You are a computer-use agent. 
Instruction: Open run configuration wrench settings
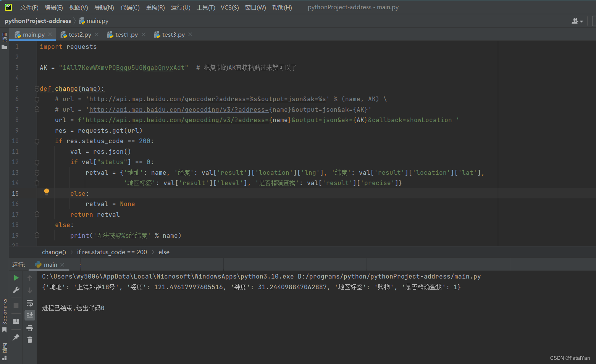tap(16, 290)
